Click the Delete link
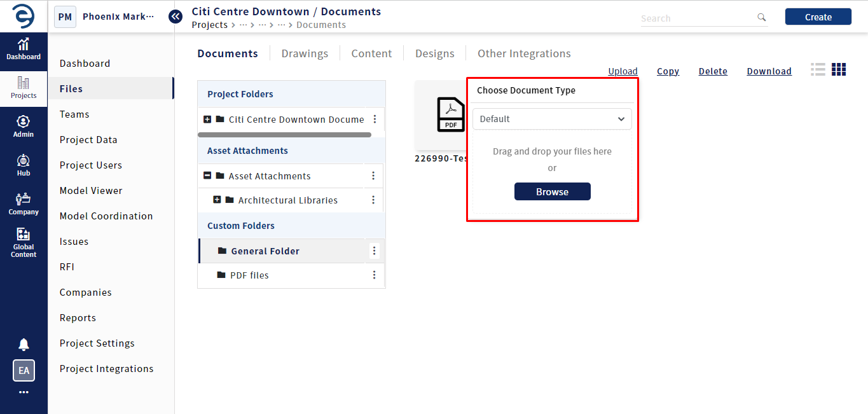The width and height of the screenshot is (868, 414). (x=713, y=71)
